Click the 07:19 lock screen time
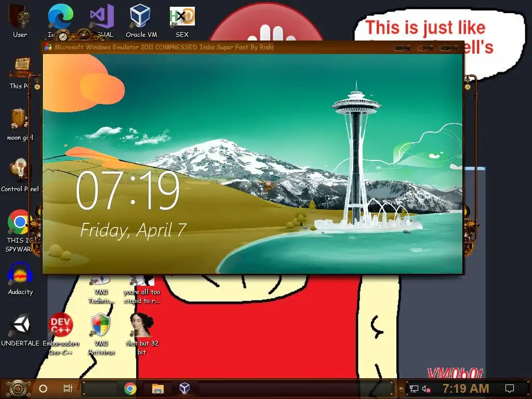This screenshot has height=399, width=532. [x=127, y=190]
